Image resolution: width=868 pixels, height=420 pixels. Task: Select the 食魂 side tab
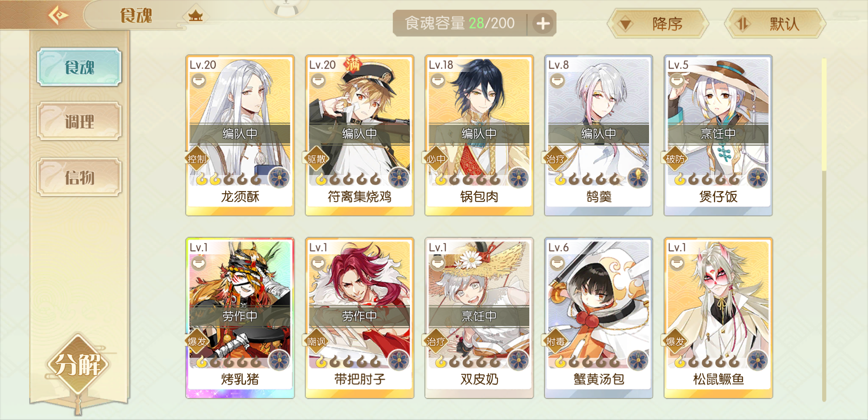pos(79,67)
